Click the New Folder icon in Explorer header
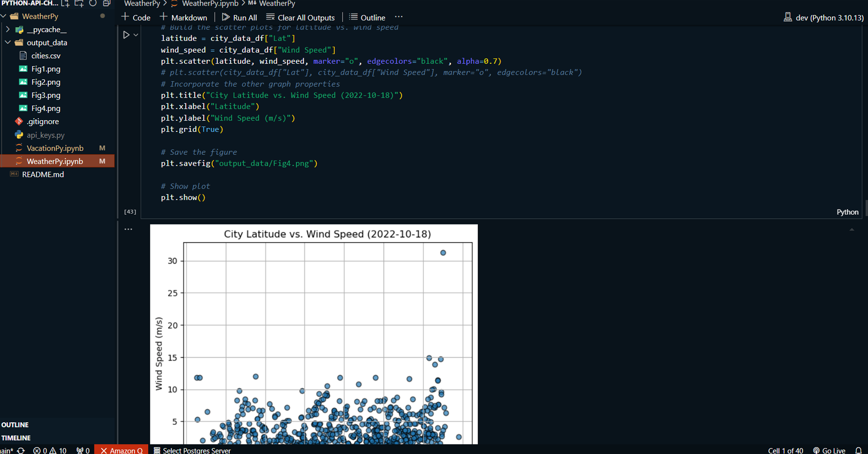The width and height of the screenshot is (868, 454). tap(79, 3)
